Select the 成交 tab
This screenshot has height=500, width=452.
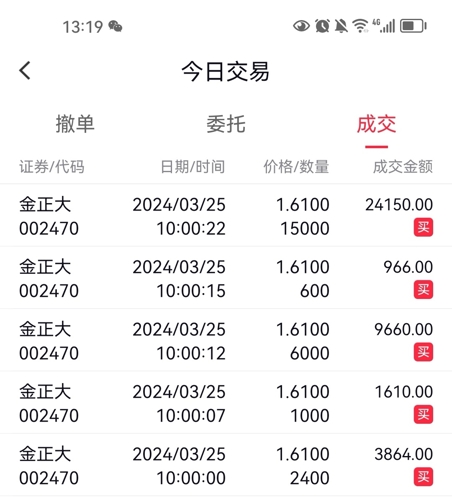click(x=376, y=124)
